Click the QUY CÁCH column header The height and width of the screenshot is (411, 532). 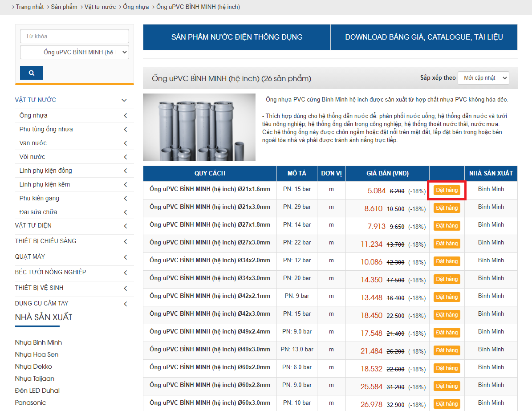210,173
